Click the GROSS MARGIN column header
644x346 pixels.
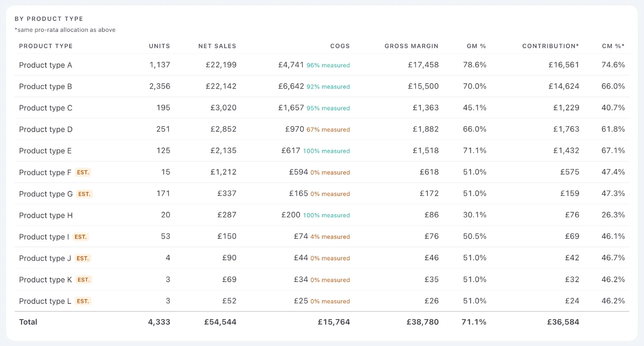tap(411, 46)
